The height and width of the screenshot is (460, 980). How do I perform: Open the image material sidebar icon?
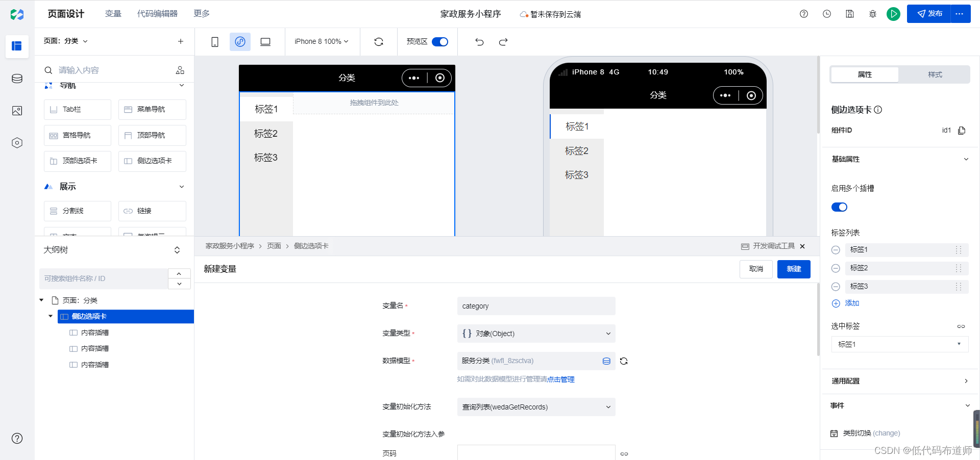(x=17, y=111)
